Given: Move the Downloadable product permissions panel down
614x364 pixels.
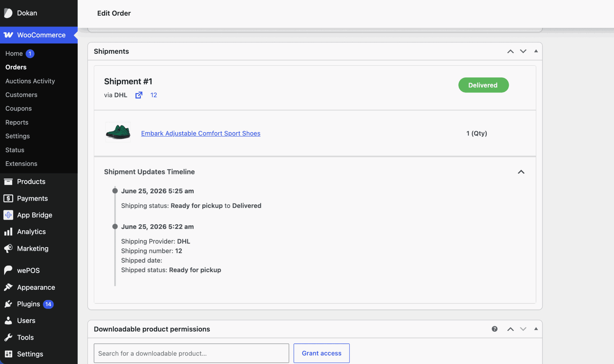Looking at the screenshot, I should click(523, 329).
